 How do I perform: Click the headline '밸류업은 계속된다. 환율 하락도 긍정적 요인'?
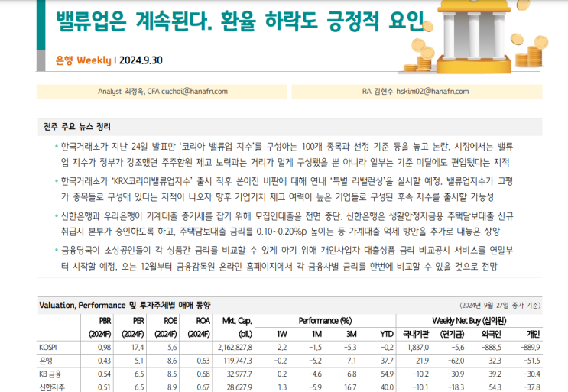pos(239,21)
